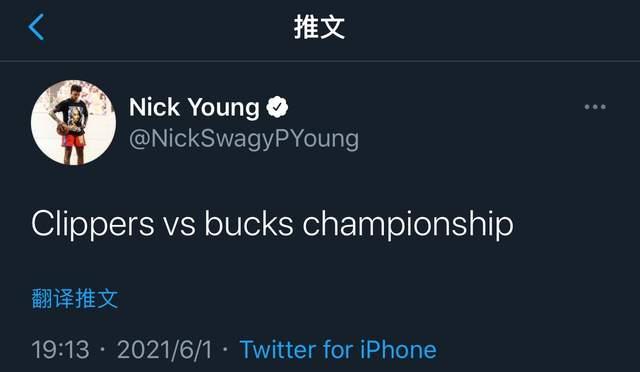Screen dimensions: 640x372
Task: Click the word vs in the tweet
Action: point(180,228)
